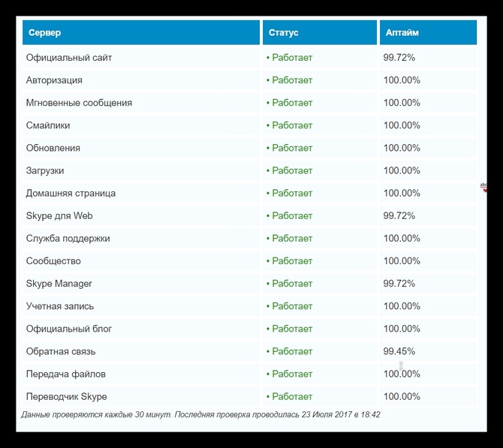Image resolution: width=503 pixels, height=448 pixels.
Task: Click the 99.45% uptime value
Action: click(x=399, y=351)
